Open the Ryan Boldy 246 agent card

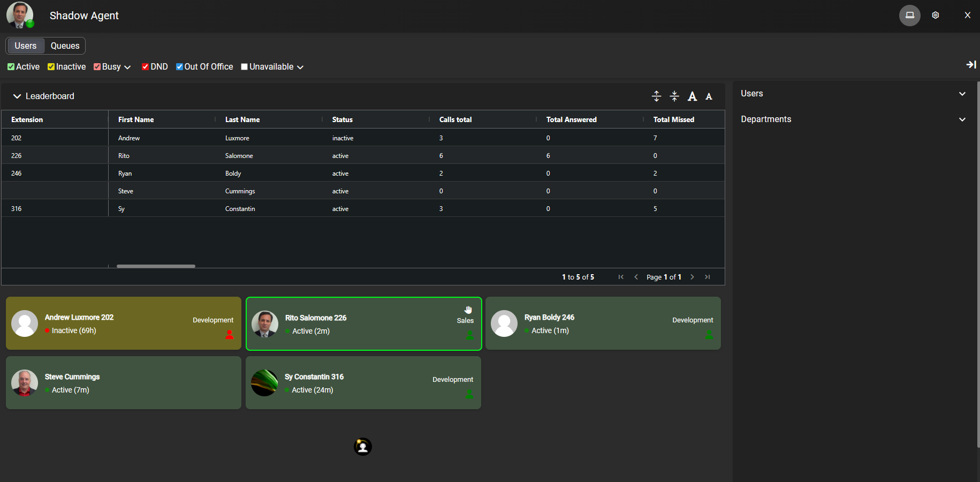point(603,323)
